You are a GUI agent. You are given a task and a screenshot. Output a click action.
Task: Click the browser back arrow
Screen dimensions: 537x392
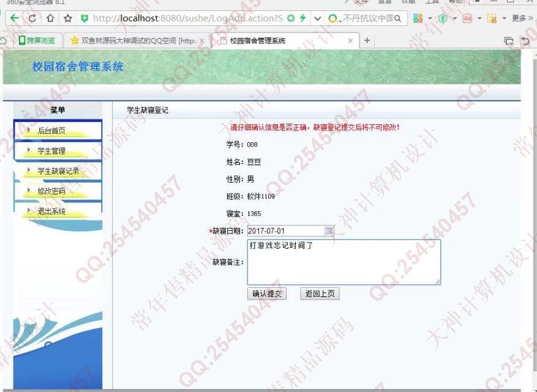pos(14,18)
